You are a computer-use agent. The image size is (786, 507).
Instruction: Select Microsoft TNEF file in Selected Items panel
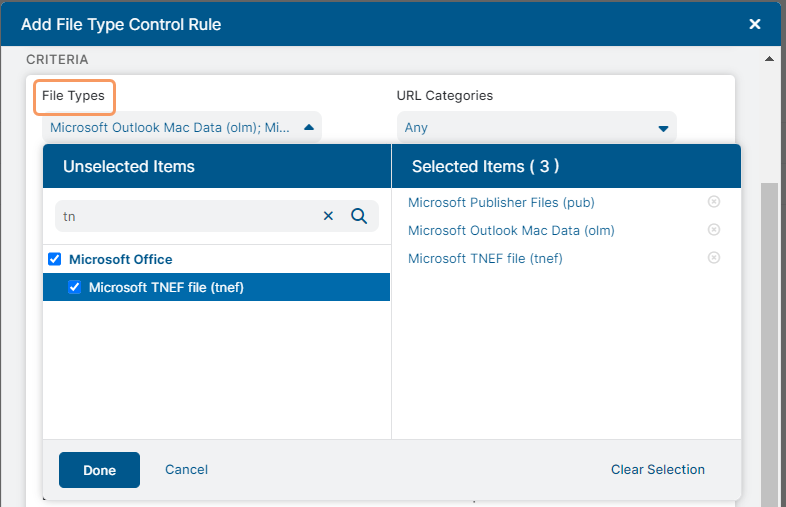tap(485, 258)
